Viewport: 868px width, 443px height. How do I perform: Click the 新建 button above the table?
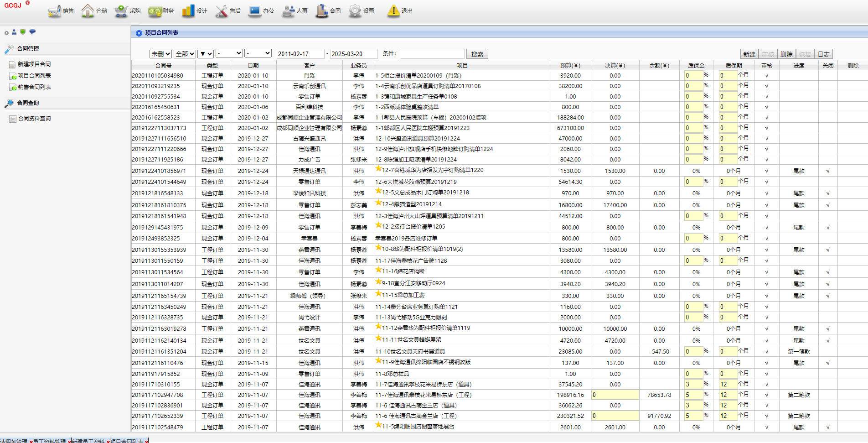(749, 54)
